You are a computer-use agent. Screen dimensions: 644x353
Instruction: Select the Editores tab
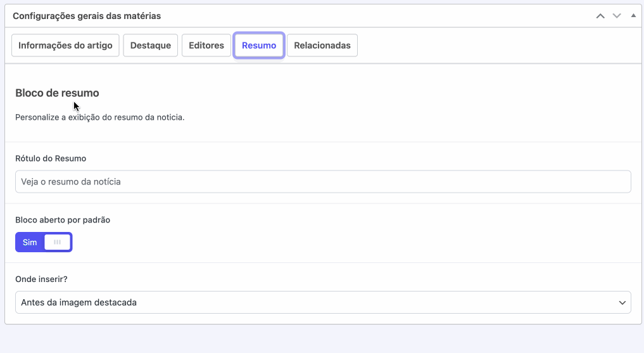pos(206,46)
